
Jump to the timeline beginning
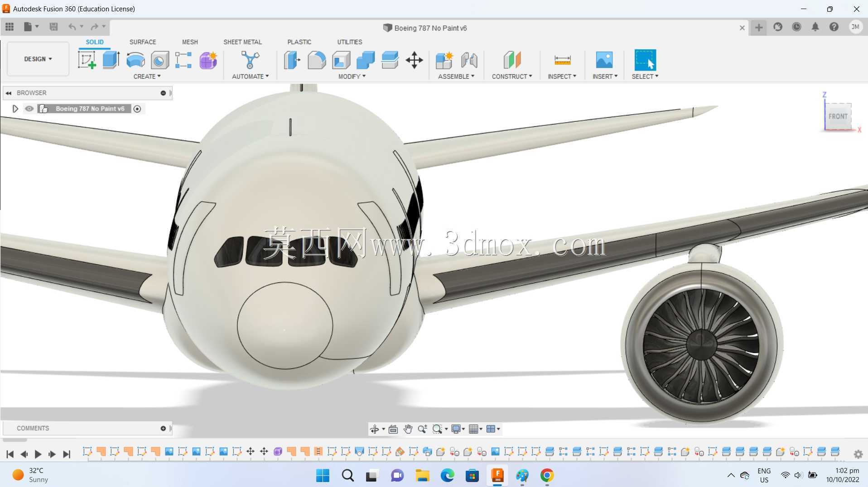point(10,454)
